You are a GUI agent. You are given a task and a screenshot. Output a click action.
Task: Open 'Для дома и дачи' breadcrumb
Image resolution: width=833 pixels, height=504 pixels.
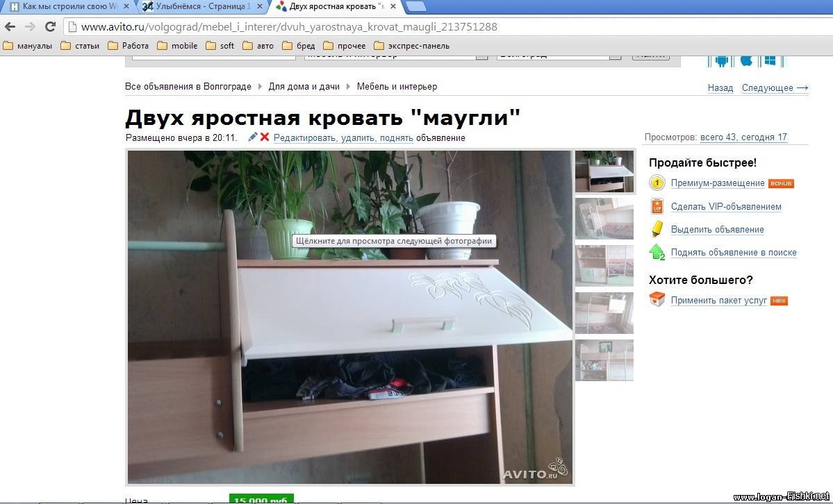tap(304, 87)
